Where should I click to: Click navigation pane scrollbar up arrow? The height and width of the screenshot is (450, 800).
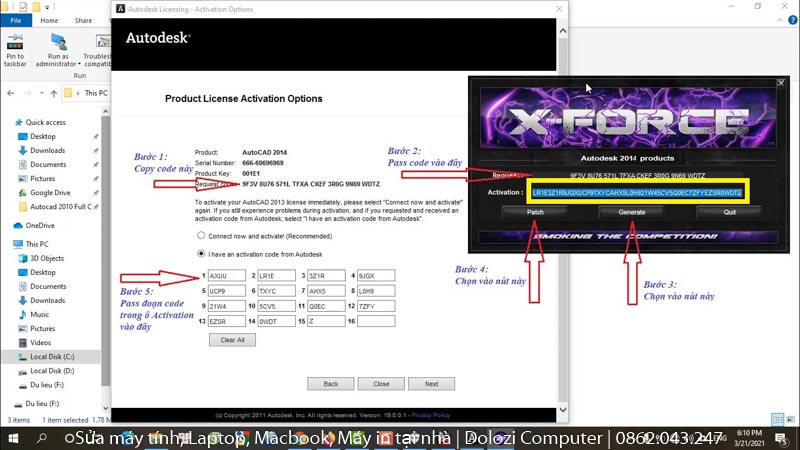106,111
